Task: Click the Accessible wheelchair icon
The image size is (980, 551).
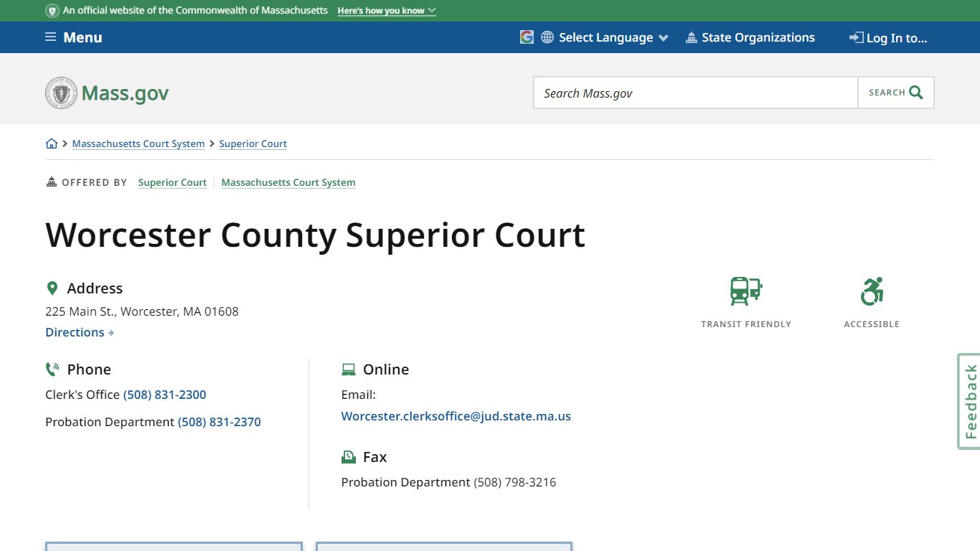Action: coord(872,291)
